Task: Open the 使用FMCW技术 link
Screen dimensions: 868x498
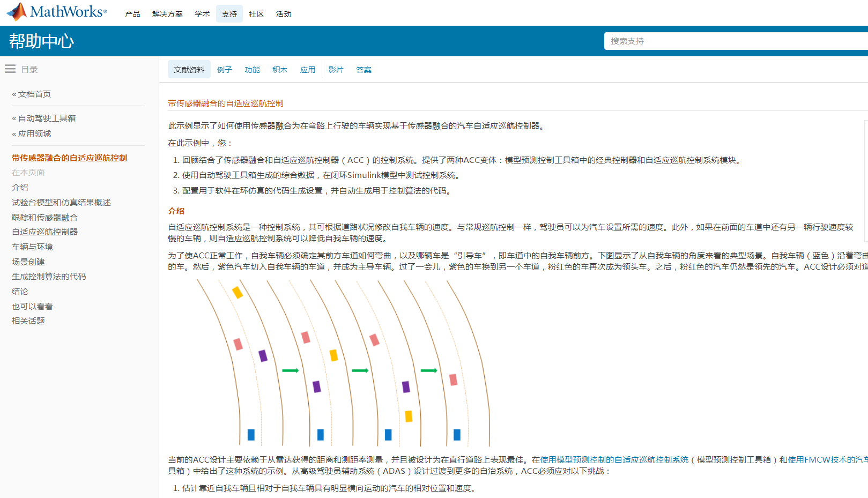Action: tap(828, 460)
